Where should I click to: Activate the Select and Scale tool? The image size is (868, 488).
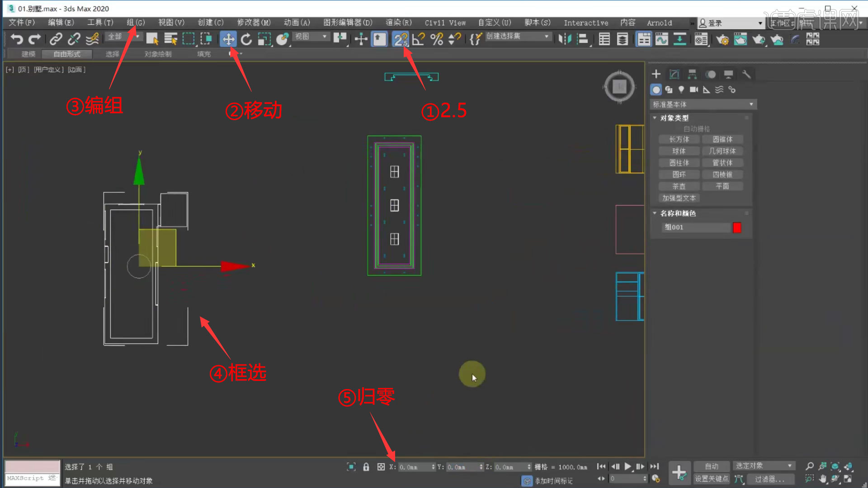264,39
